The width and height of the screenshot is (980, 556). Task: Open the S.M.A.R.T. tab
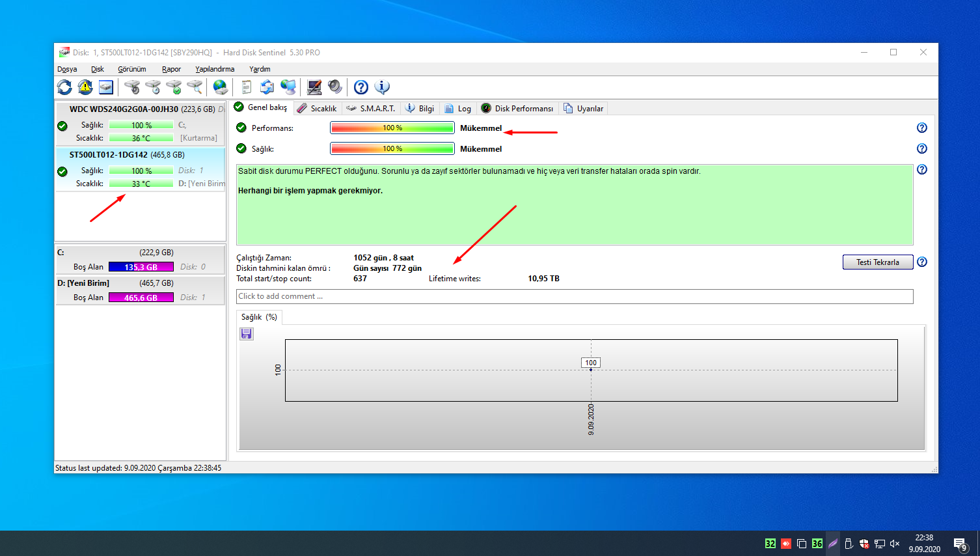371,109
